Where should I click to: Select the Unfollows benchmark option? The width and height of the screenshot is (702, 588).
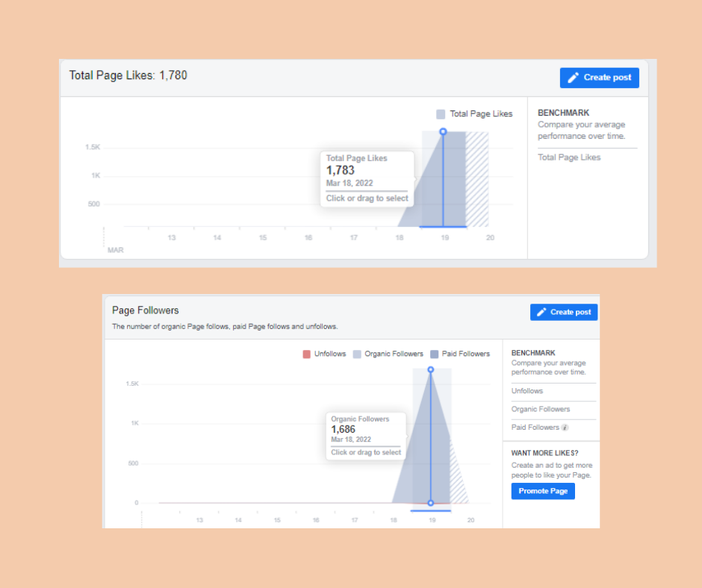[527, 391]
